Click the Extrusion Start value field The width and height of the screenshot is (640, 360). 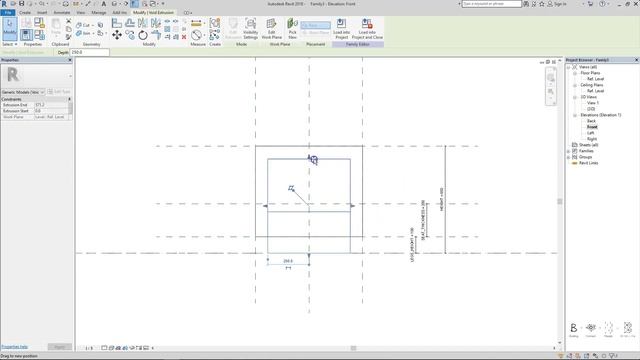(51, 111)
